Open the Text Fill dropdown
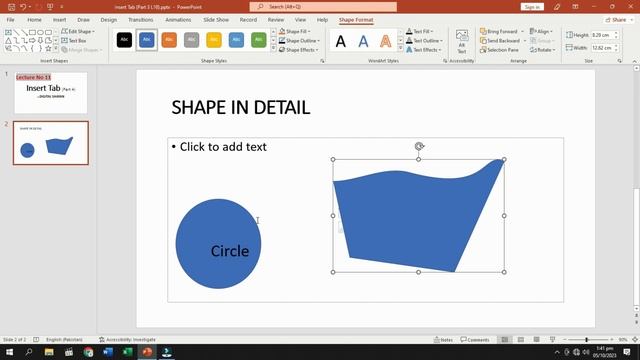The height and width of the screenshot is (360, 640). (420, 31)
